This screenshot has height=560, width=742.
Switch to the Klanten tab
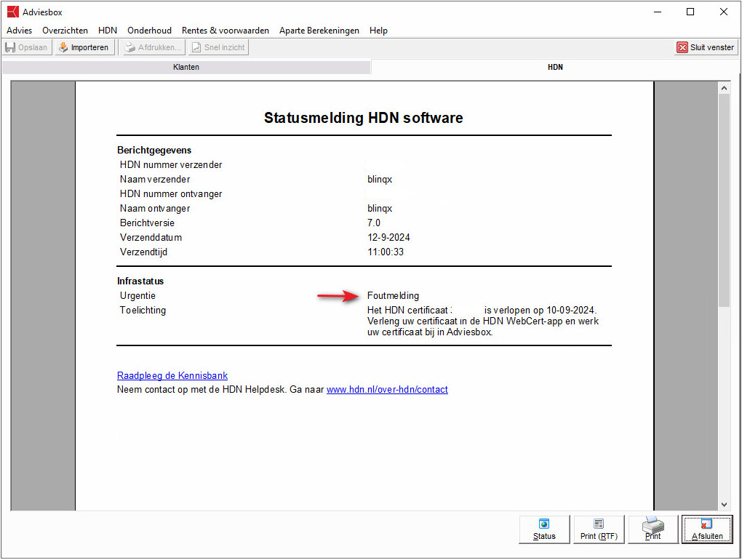pyautogui.click(x=186, y=67)
